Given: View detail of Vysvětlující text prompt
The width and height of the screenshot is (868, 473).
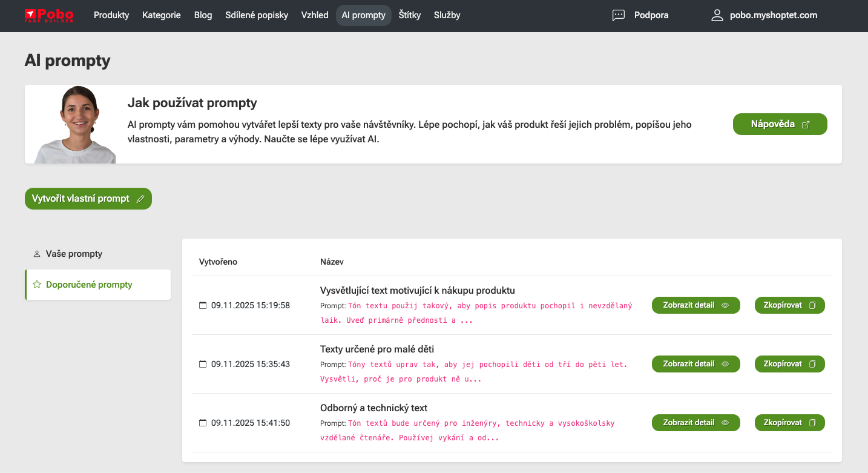Looking at the screenshot, I should pyautogui.click(x=695, y=305).
